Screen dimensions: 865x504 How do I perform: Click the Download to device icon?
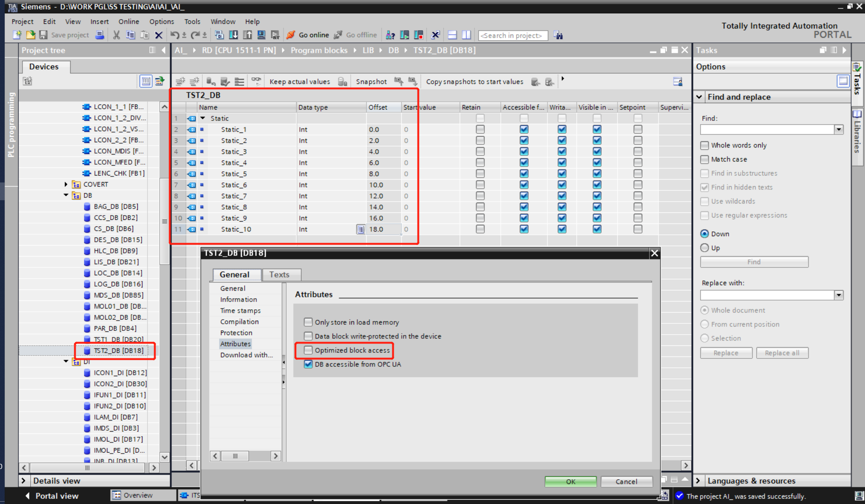[234, 35]
